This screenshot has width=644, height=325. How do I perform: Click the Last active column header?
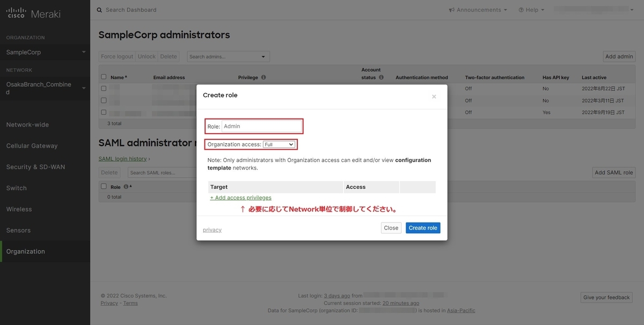point(594,77)
